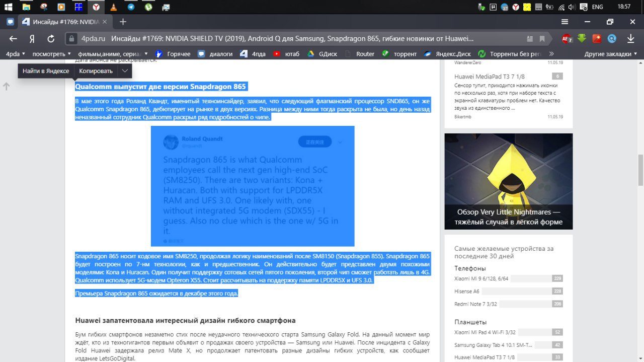Open the Huawei MediaPad T3 7 1/8 review

(490, 77)
